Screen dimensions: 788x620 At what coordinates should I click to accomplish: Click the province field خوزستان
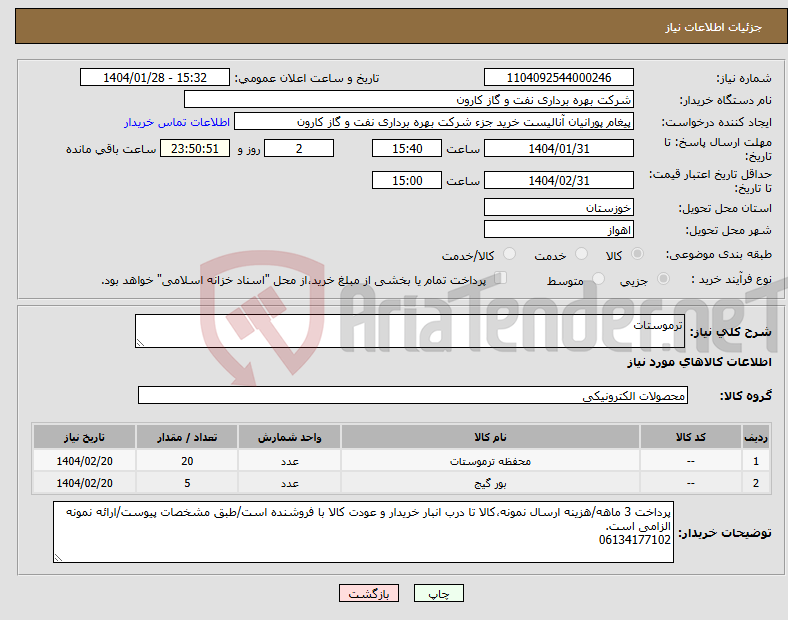tap(558, 208)
